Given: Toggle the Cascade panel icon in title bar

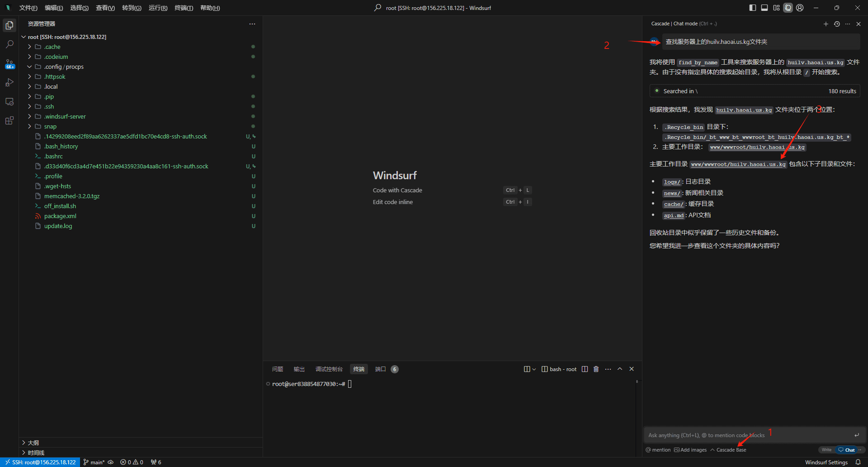Looking at the screenshot, I should coord(788,8).
